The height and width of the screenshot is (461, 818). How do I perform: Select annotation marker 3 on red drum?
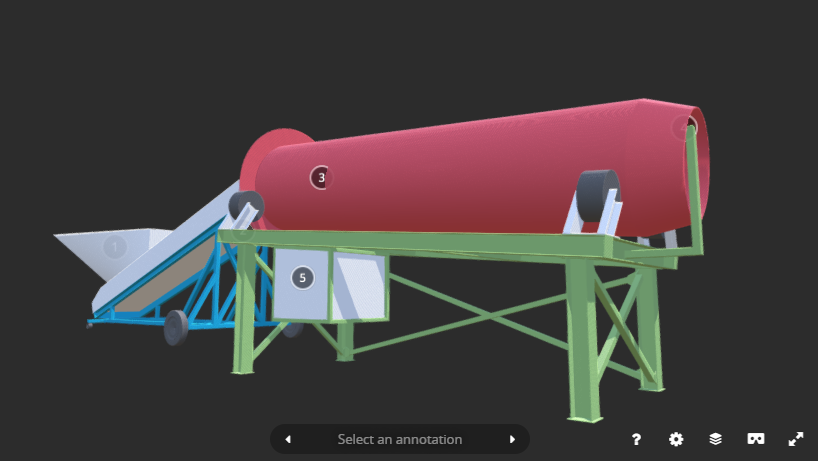point(320,178)
